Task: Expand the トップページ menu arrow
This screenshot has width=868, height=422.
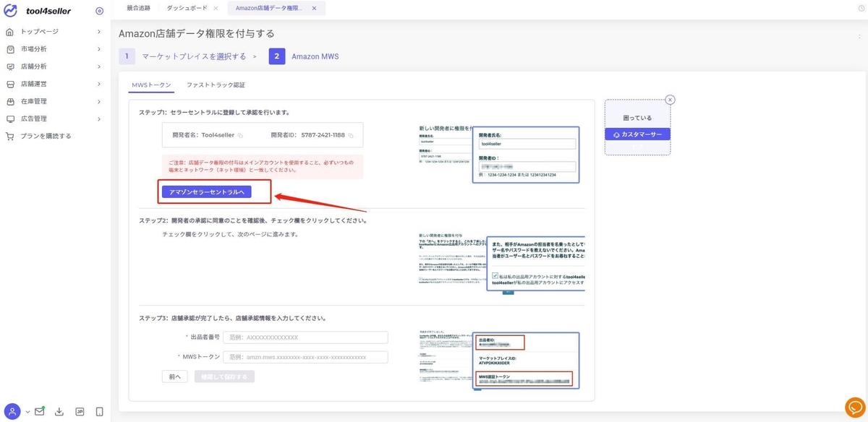Action: coord(99,32)
